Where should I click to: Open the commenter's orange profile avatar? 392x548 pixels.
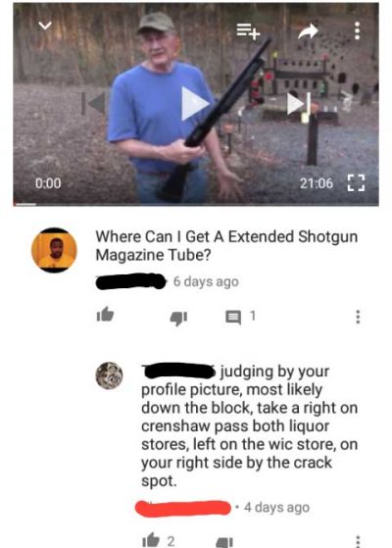pyautogui.click(x=54, y=250)
